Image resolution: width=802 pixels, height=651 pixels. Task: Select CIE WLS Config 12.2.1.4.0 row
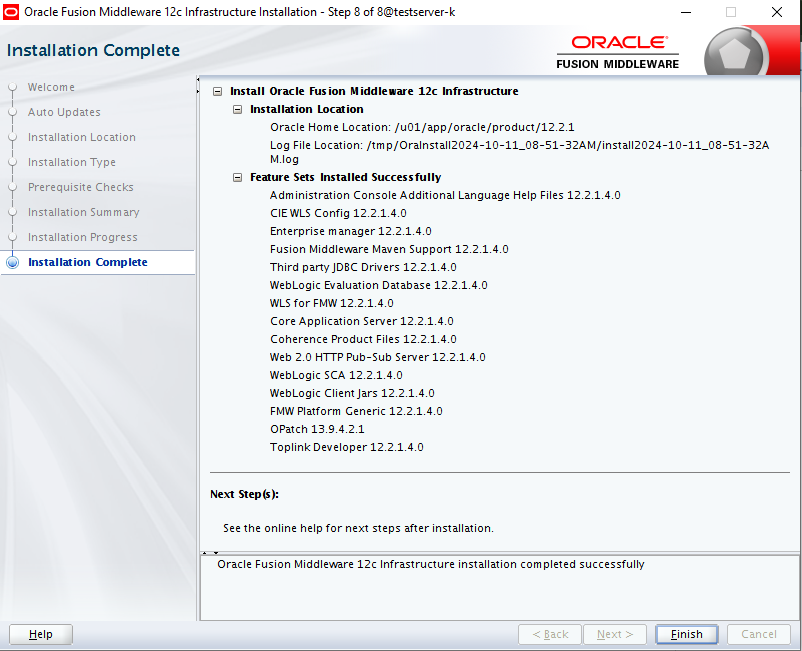(x=338, y=213)
